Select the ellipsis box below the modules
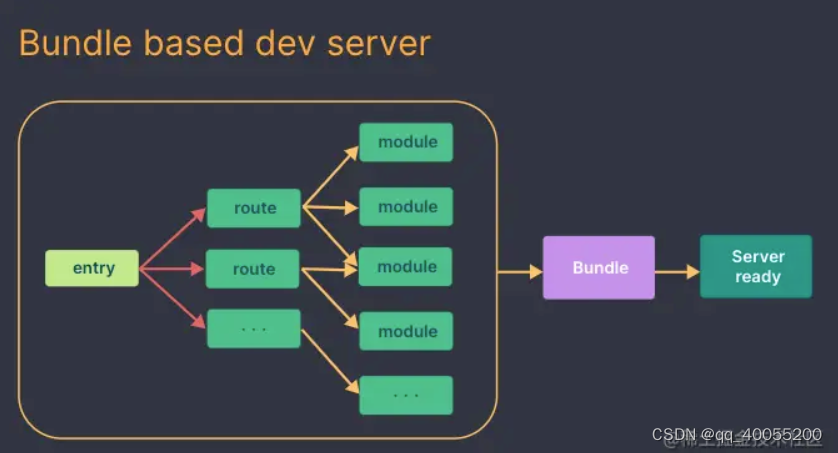The image size is (838, 453). 406,395
